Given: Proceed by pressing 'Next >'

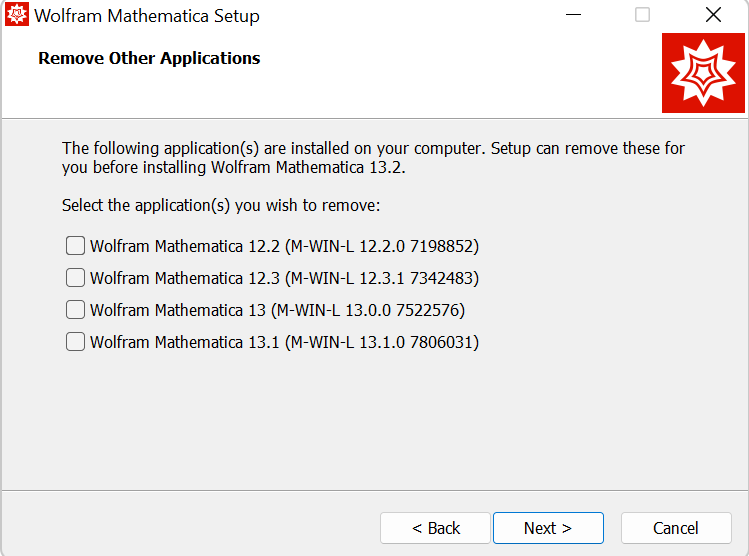Looking at the screenshot, I should [548, 528].
